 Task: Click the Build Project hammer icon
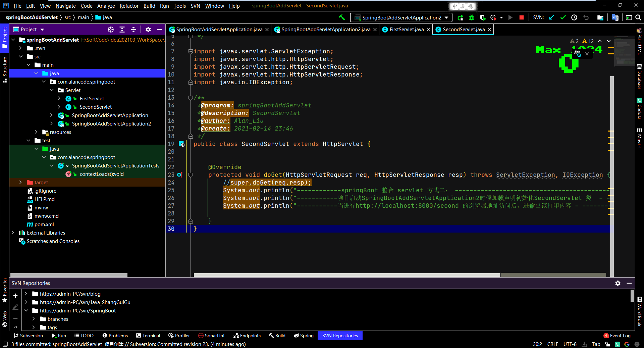click(x=342, y=17)
